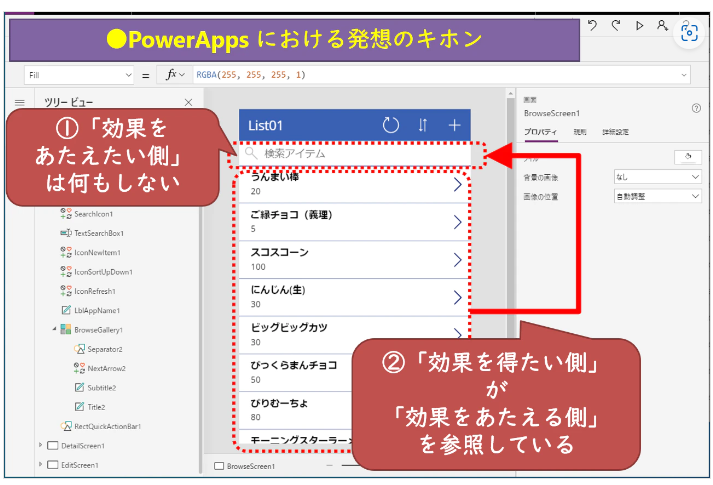Click the BrowseScreen1 breadcrumb at bottom
Image resolution: width=713 pixels, height=485 pixels.
tap(251, 466)
